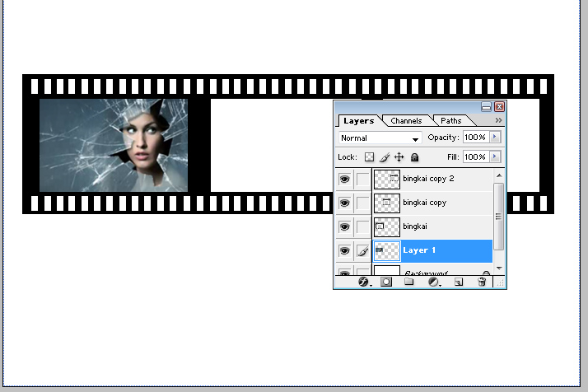
Task: Switch to the Layers tab
Action: point(359,121)
